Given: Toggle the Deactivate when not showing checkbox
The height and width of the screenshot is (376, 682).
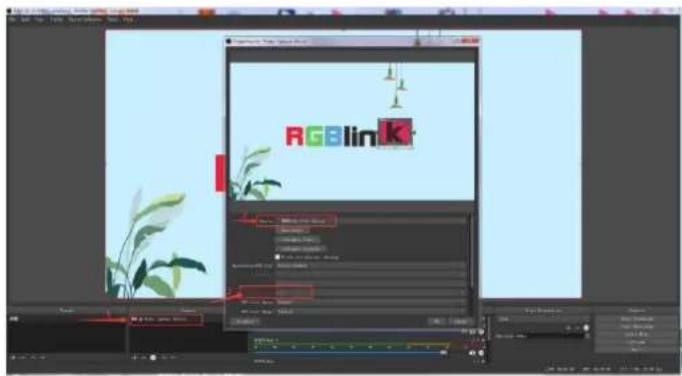Looking at the screenshot, I should tap(277, 257).
